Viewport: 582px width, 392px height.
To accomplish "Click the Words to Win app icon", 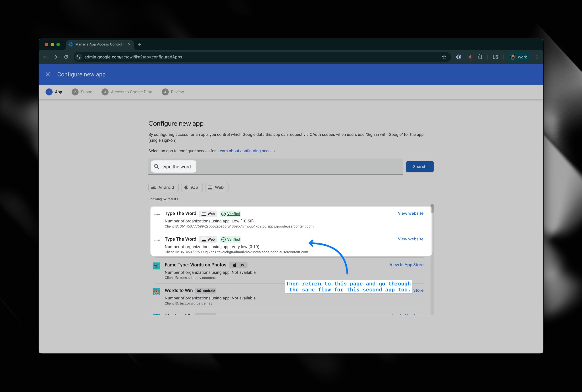I will coord(157,291).
